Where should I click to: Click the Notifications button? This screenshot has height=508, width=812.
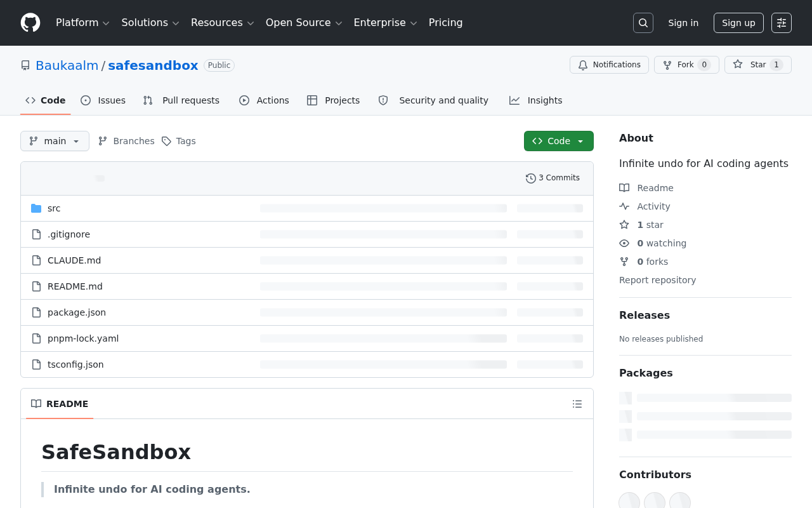[x=610, y=65]
